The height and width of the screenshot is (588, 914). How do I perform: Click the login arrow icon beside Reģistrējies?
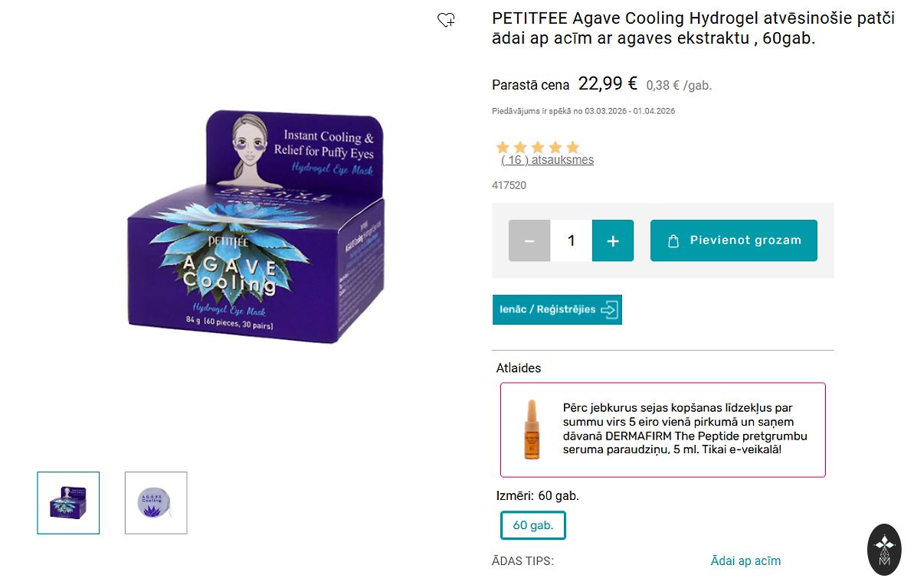610,309
